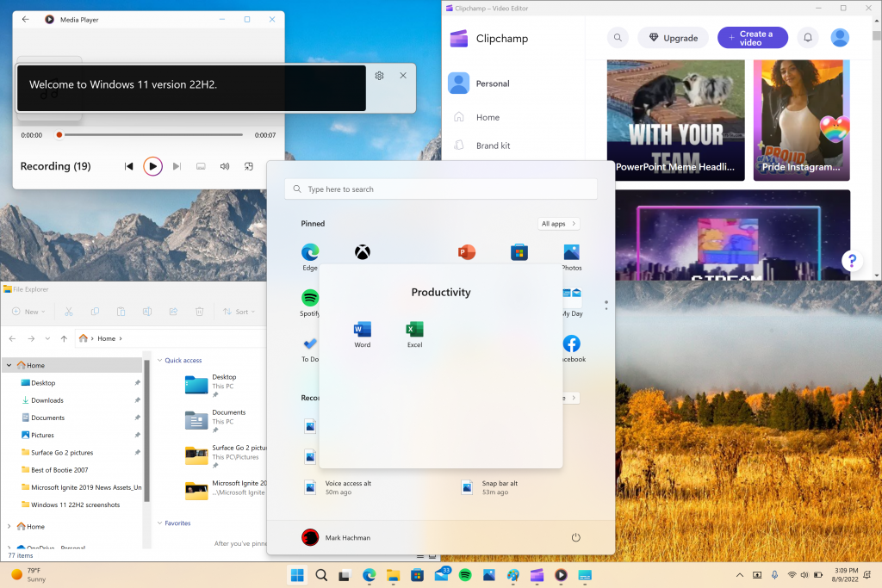The height and width of the screenshot is (588, 882).
Task: Open the Xbox app from pinned apps
Action: tap(363, 251)
